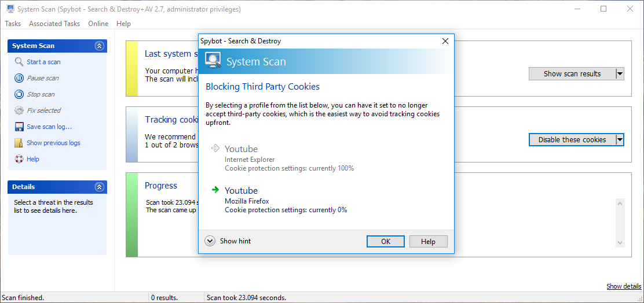This screenshot has height=303, width=644.
Task: Open the Associated Tasks menu
Action: pos(54,24)
